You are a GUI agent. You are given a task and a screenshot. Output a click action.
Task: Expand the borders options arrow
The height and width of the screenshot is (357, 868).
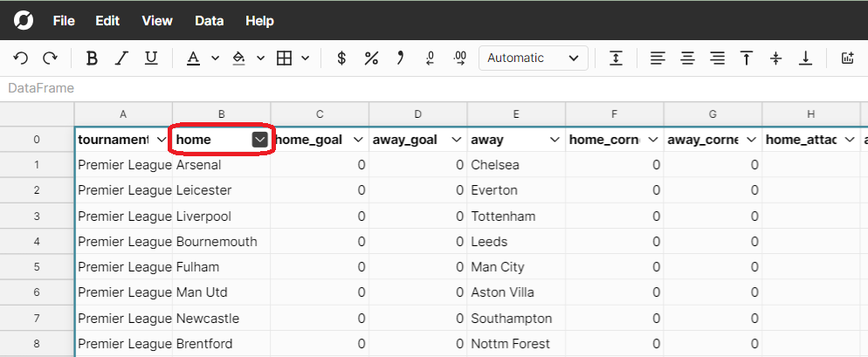coord(305,58)
